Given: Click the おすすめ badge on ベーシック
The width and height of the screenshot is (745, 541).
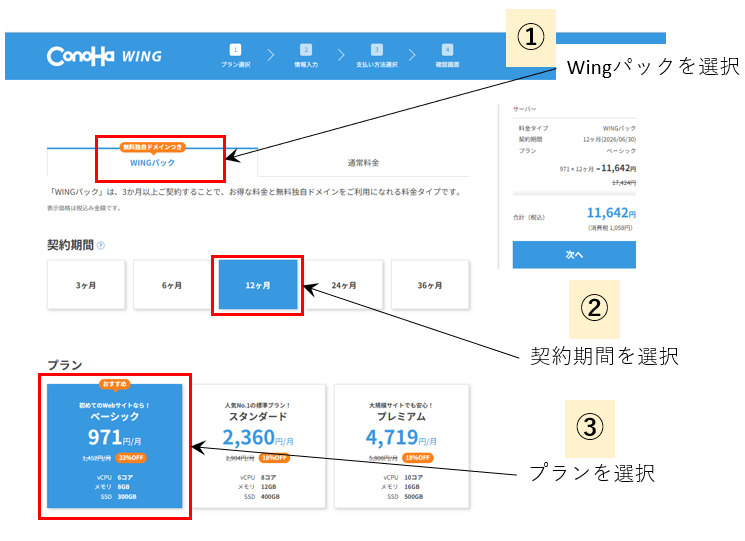Looking at the screenshot, I should (x=115, y=384).
